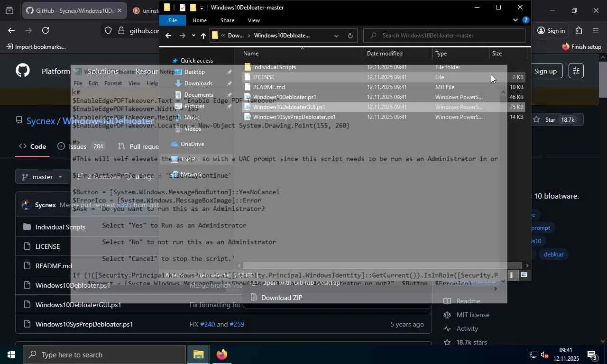Click Sign in on the Firefox toolbar
607x364 pixels.
(x=551, y=31)
